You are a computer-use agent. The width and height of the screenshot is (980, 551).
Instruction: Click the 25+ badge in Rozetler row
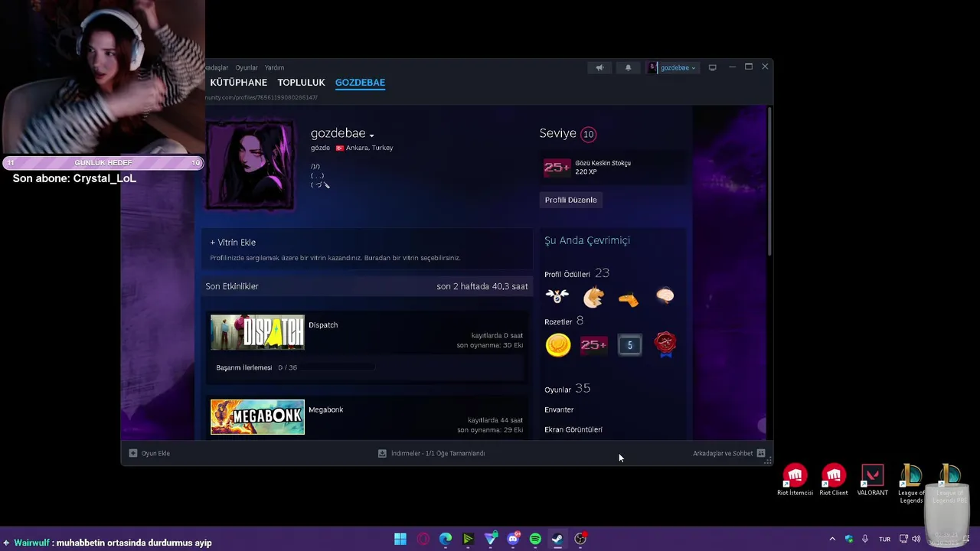(593, 345)
